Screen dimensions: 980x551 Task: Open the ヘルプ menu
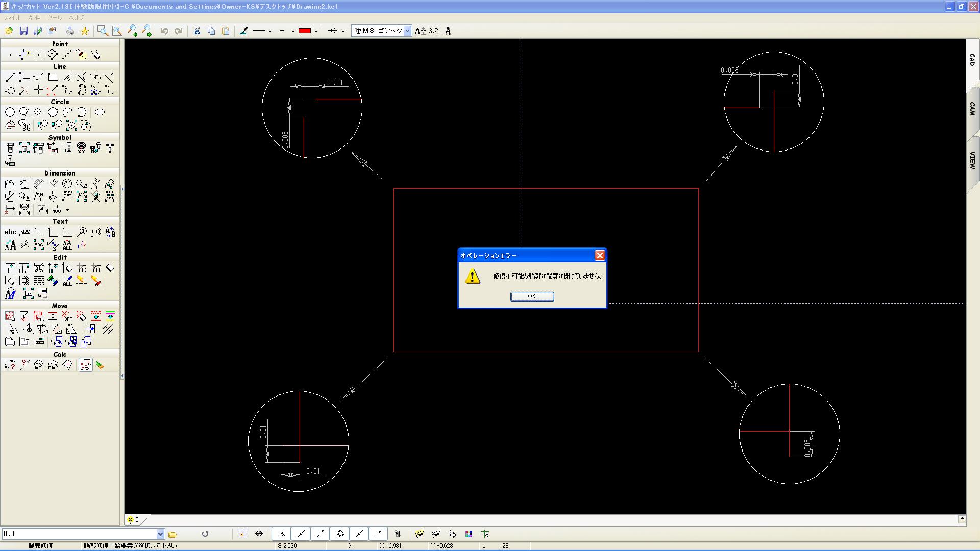(77, 18)
